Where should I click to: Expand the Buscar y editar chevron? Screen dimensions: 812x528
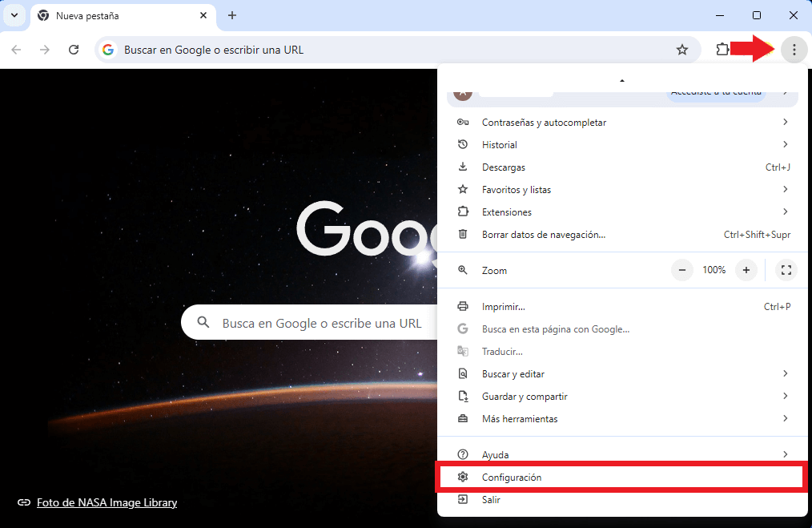click(785, 373)
